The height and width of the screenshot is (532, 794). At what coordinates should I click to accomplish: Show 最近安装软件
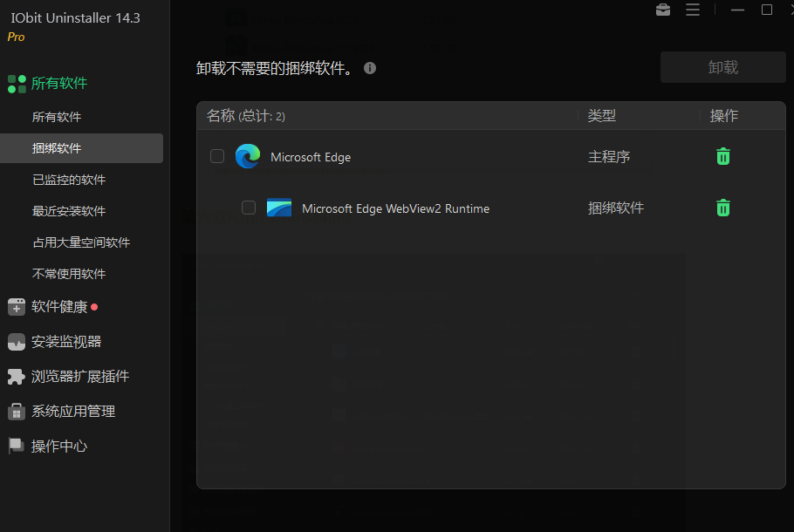click(69, 211)
